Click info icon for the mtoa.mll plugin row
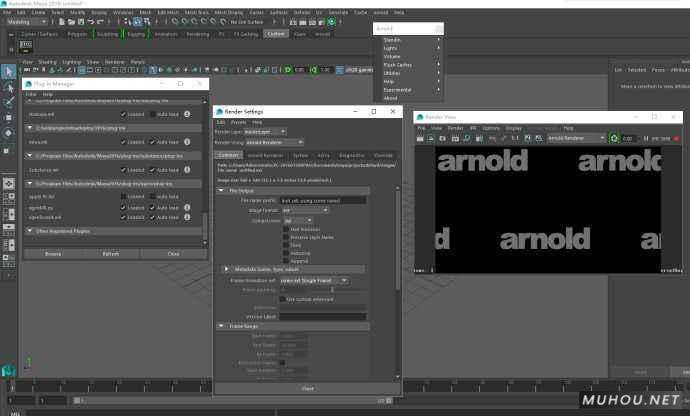 (187, 142)
